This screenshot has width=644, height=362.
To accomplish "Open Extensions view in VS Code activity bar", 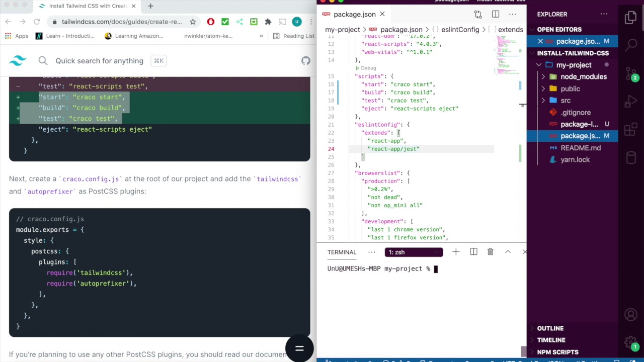I will point(631,130).
